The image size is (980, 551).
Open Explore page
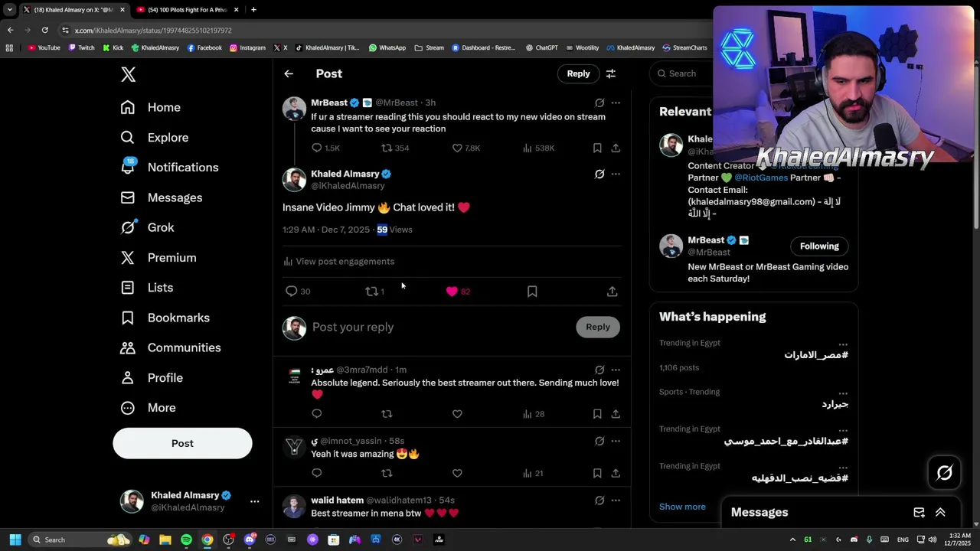[x=154, y=138]
